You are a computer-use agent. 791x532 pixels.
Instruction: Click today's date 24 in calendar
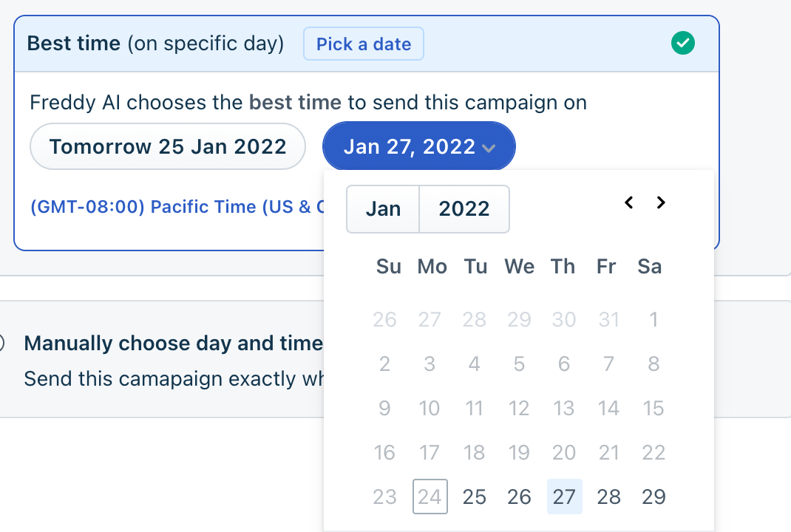[430, 497]
